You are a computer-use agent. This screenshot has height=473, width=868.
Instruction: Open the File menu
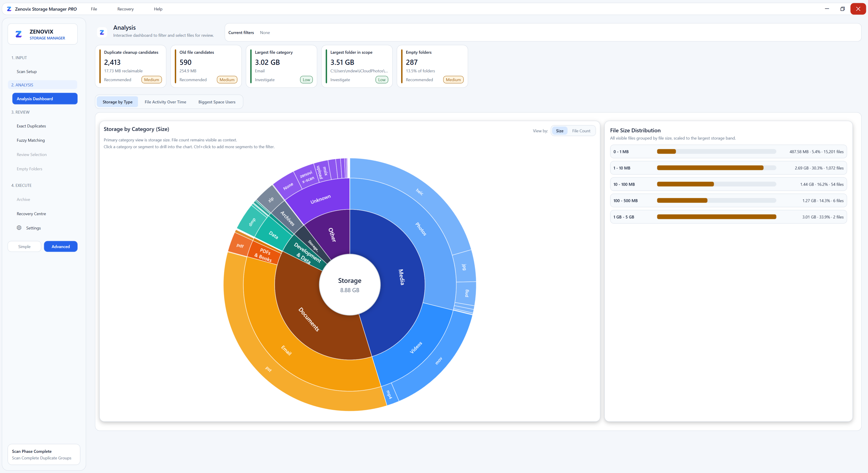(94, 9)
